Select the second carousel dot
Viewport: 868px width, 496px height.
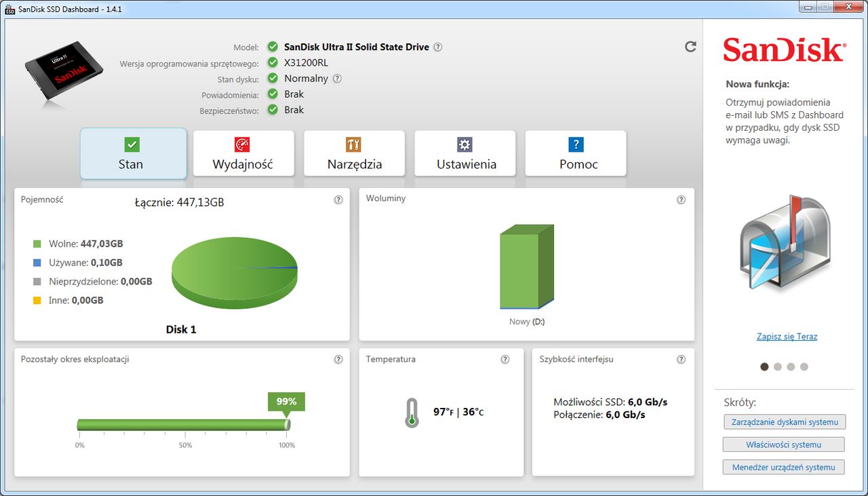(x=778, y=367)
